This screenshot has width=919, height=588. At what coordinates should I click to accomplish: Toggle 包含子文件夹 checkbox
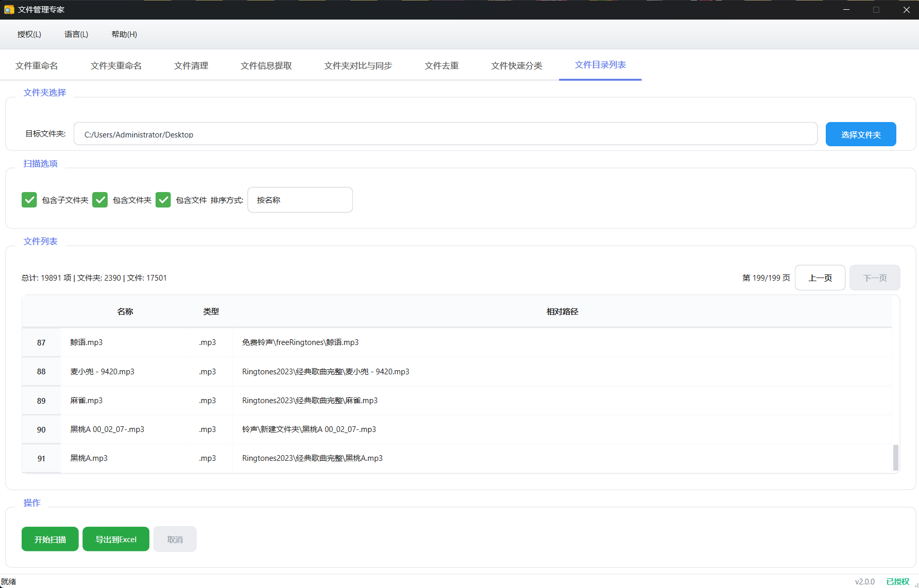point(29,200)
